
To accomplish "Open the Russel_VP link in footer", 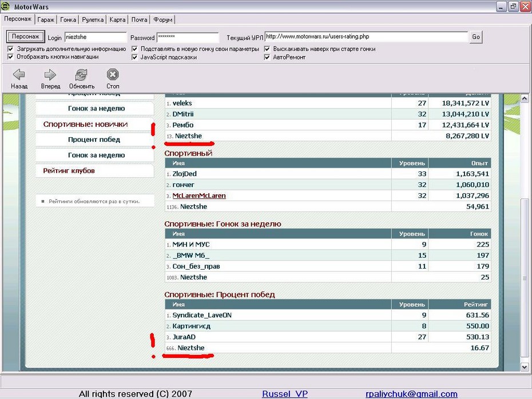I will [285, 394].
